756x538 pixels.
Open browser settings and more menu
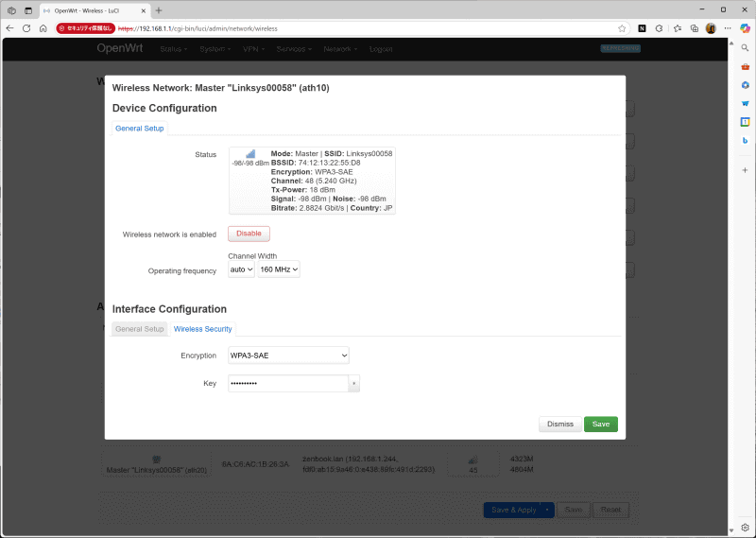728,28
